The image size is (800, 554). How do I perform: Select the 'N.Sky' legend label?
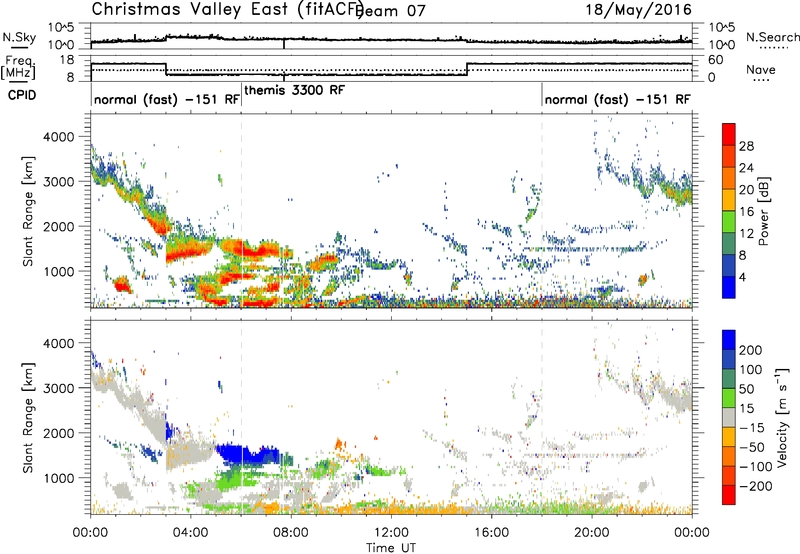pos(19,37)
